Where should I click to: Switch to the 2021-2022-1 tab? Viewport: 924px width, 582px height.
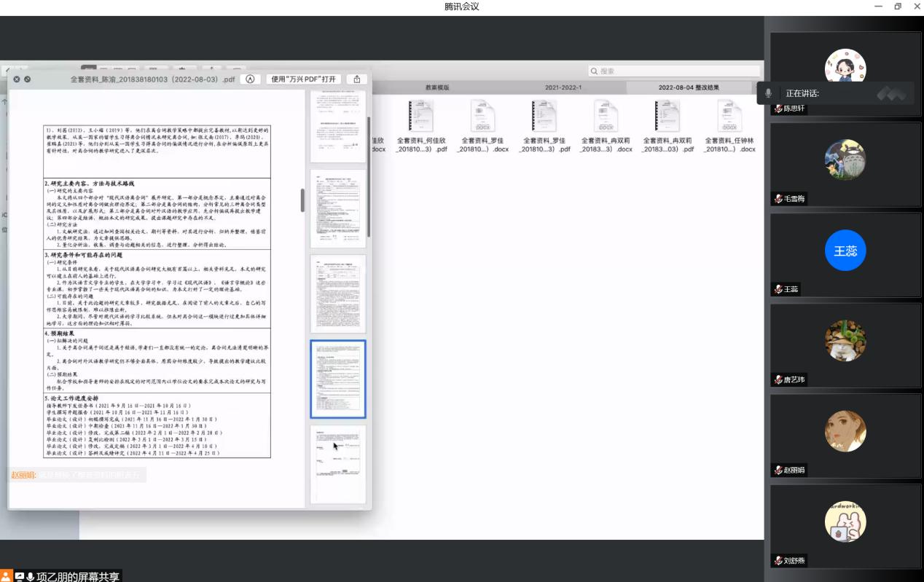(563, 87)
